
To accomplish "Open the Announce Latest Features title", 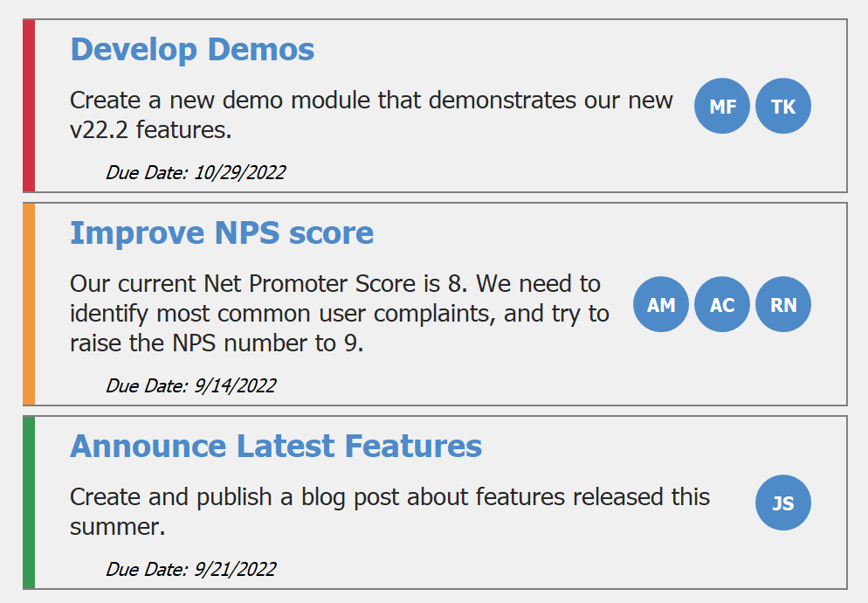I will [276, 447].
